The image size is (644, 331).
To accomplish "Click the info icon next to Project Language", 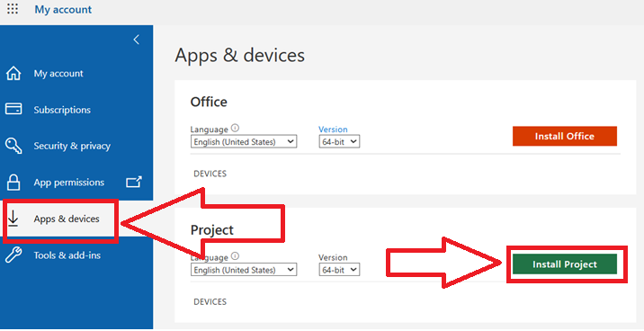I will [235, 255].
